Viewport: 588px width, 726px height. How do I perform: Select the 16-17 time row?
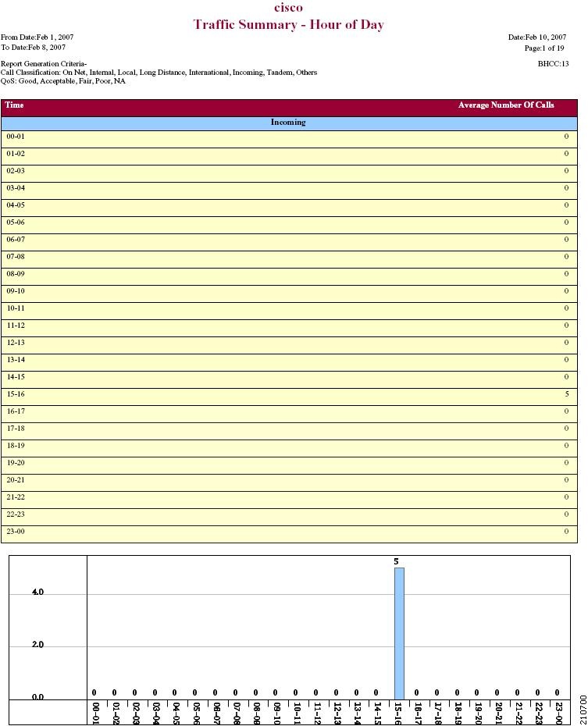[x=289, y=414]
